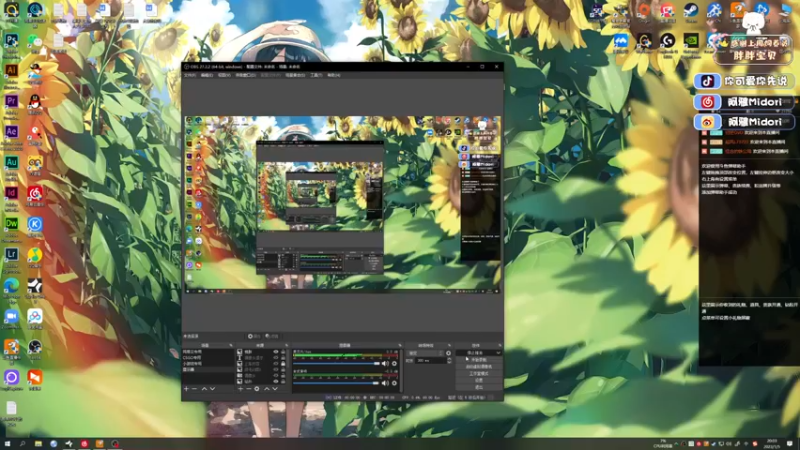Click the 设置 settings button in Controls
The image size is (800, 450).
click(479, 380)
